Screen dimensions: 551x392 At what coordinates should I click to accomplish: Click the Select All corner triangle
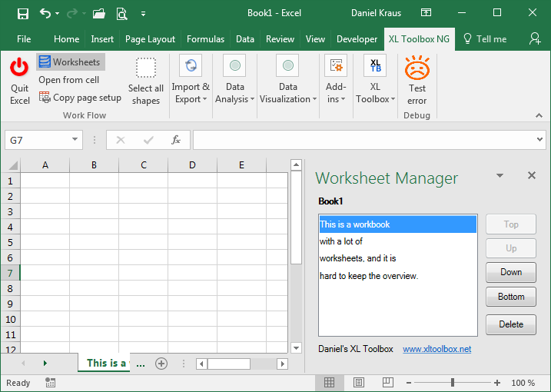pyautogui.click(x=12, y=165)
